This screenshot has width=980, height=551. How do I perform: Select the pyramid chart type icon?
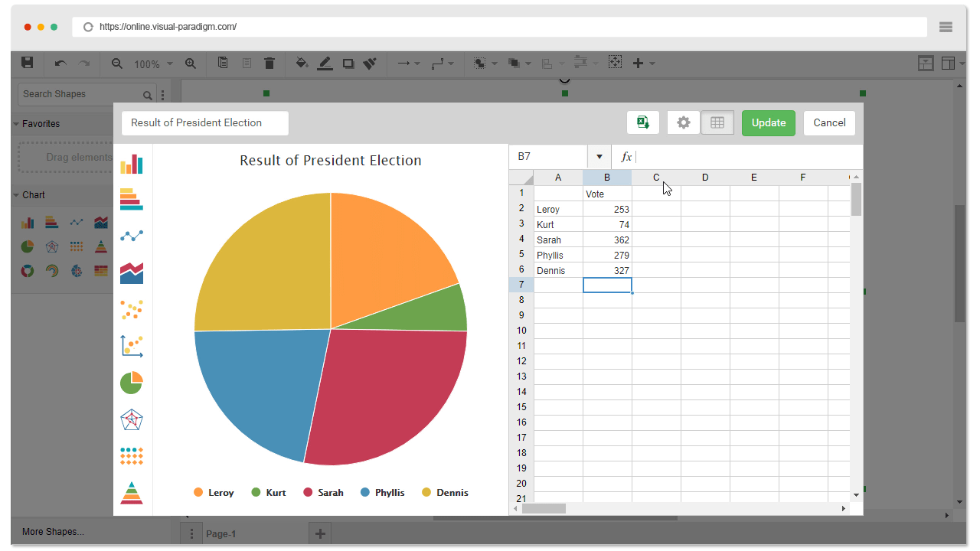point(132,493)
